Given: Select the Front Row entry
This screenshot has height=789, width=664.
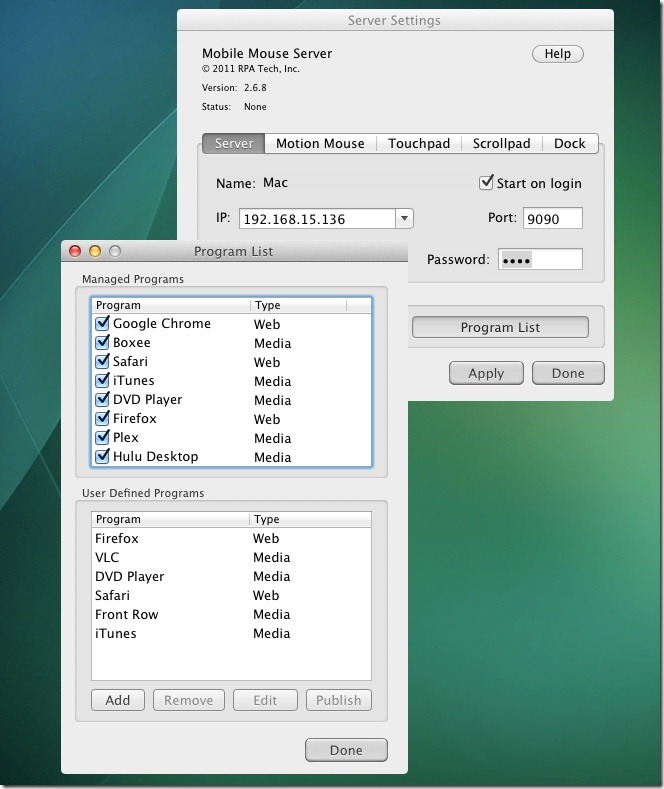Looking at the screenshot, I should pos(231,614).
